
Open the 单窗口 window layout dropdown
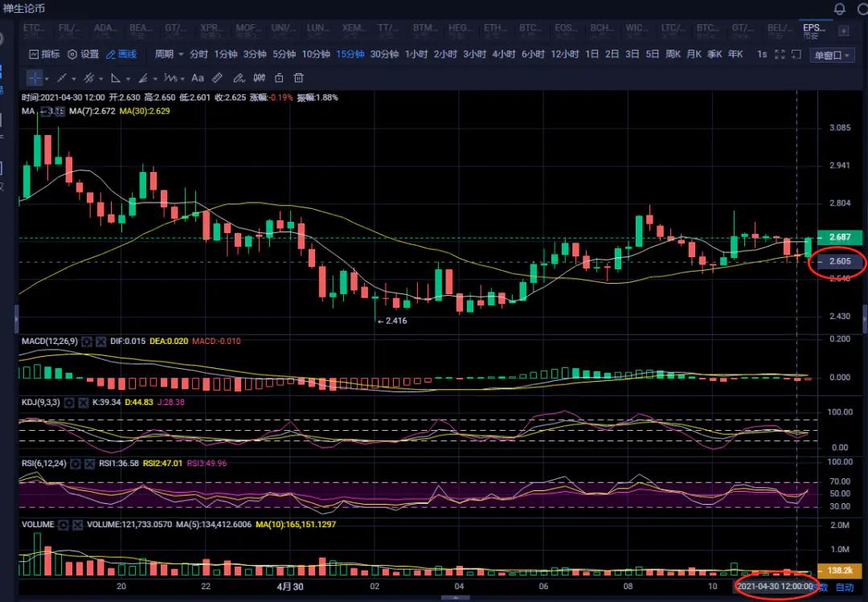[832, 55]
